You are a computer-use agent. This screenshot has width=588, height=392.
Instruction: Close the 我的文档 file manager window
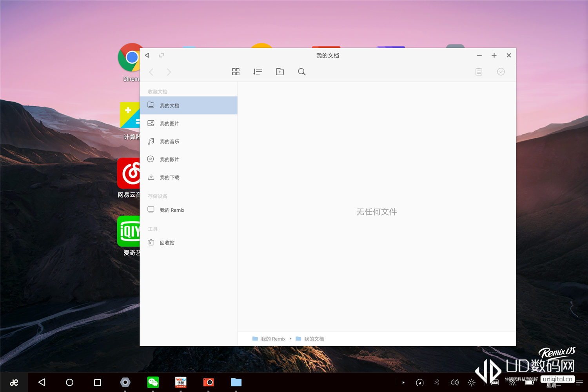pyautogui.click(x=509, y=55)
